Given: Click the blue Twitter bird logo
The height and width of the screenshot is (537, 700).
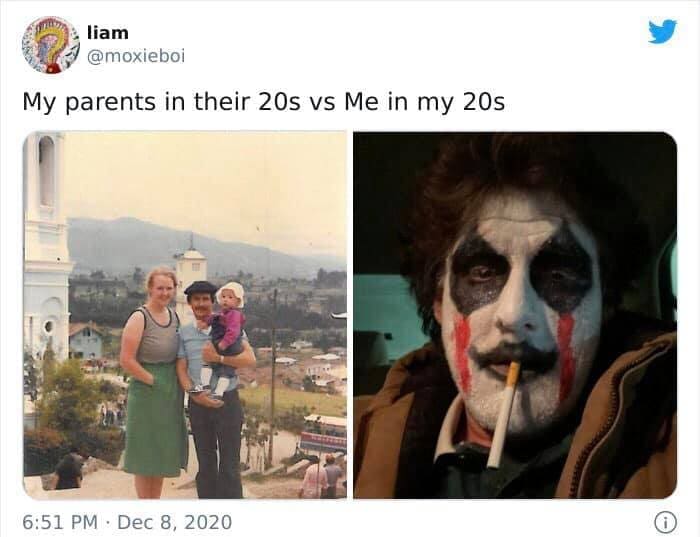Looking at the screenshot, I should (662, 32).
